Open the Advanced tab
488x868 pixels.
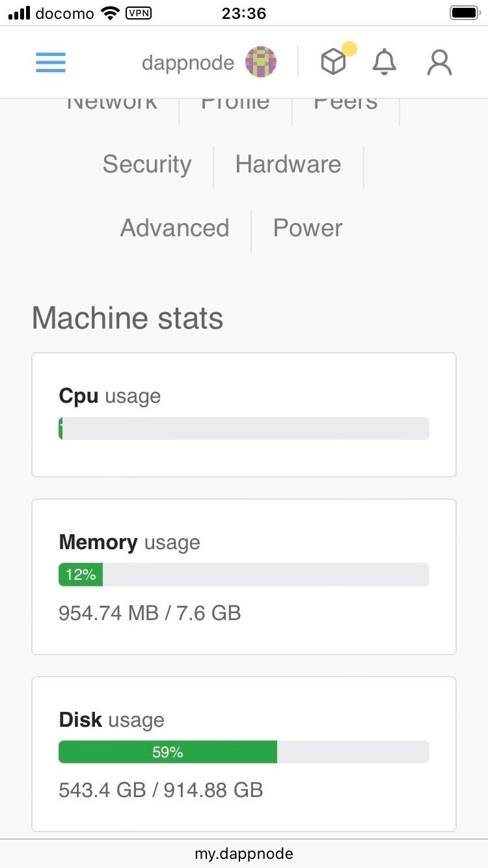[x=174, y=228]
